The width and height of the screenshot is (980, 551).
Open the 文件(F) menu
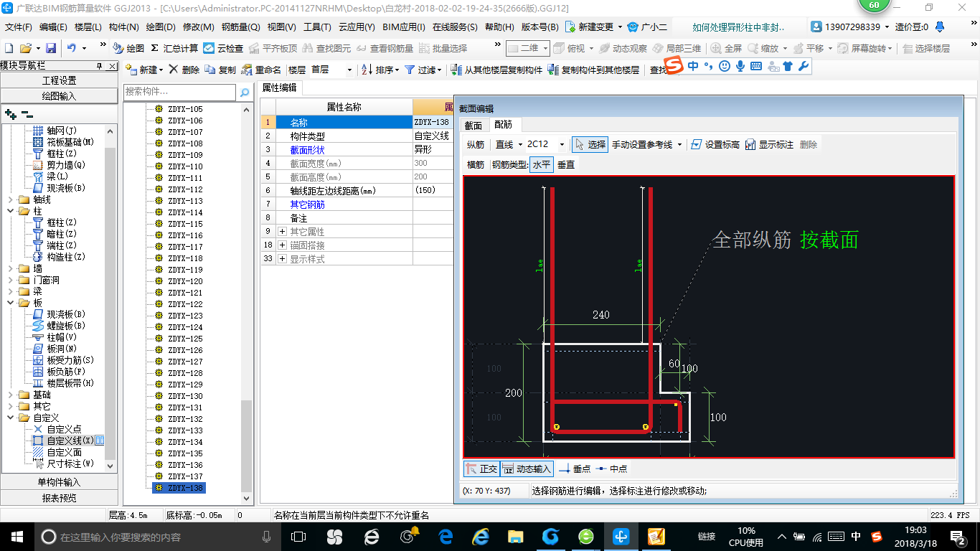(19, 27)
